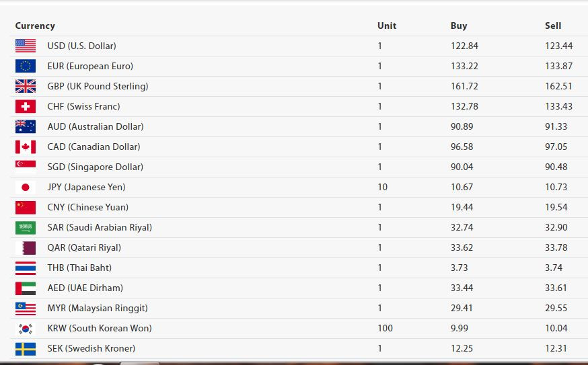Click the Sell column header
This screenshot has height=365, width=588.
pos(553,26)
